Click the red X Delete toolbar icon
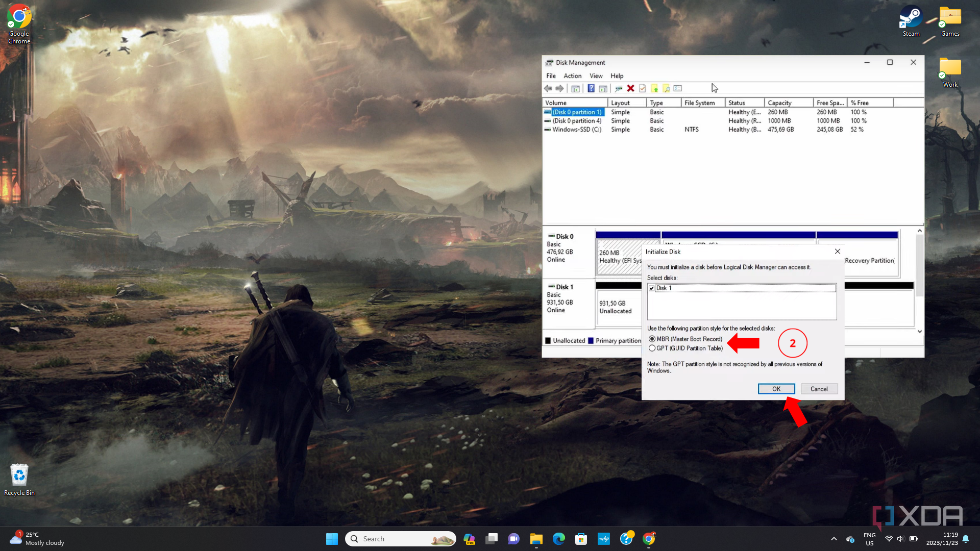Viewport: 980px width, 551px height. 631,89
